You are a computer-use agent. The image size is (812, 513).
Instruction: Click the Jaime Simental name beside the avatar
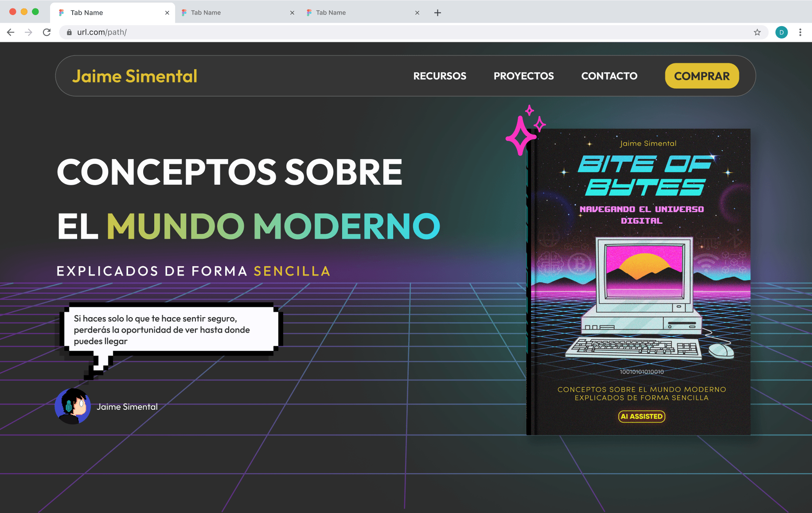tap(127, 407)
